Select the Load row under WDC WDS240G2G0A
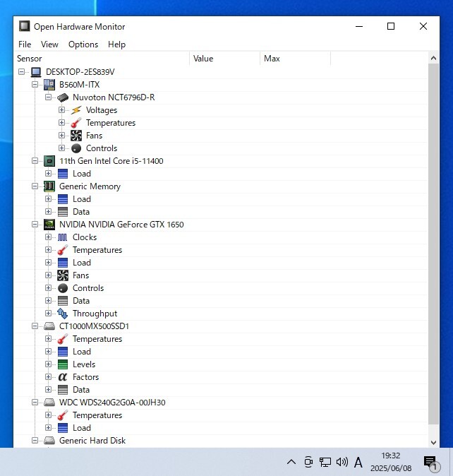 click(x=221, y=428)
